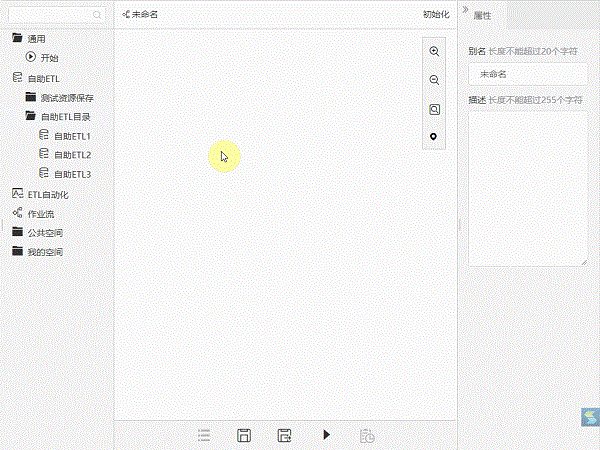Click the schedule clock icon in the bottom toolbar
The image size is (600, 450).
(367, 436)
